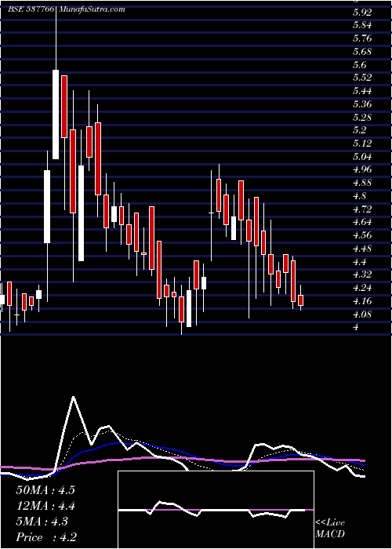The image size is (392, 549).
Task: Click the 5.2 price axis label
Action: 359,130
